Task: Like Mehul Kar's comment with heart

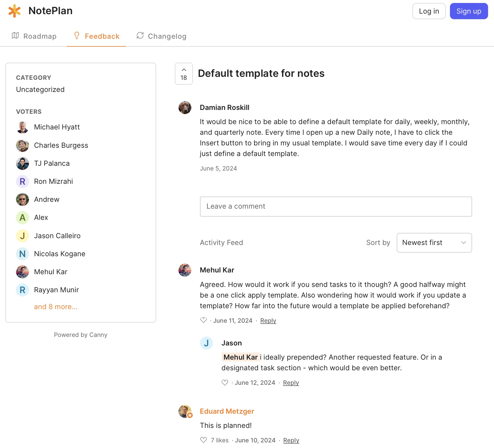Action: tap(203, 320)
